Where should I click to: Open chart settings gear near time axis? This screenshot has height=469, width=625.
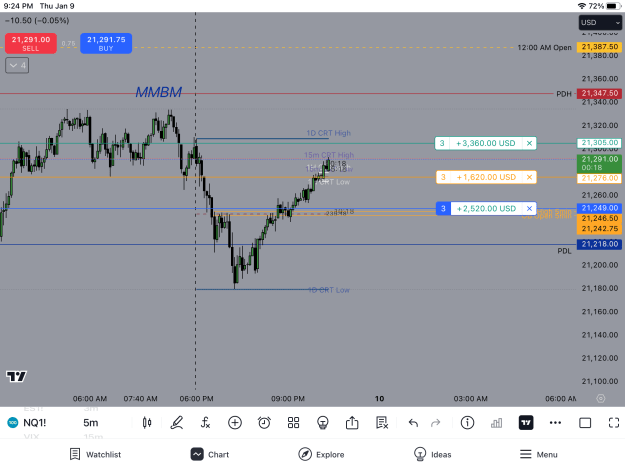click(x=601, y=398)
